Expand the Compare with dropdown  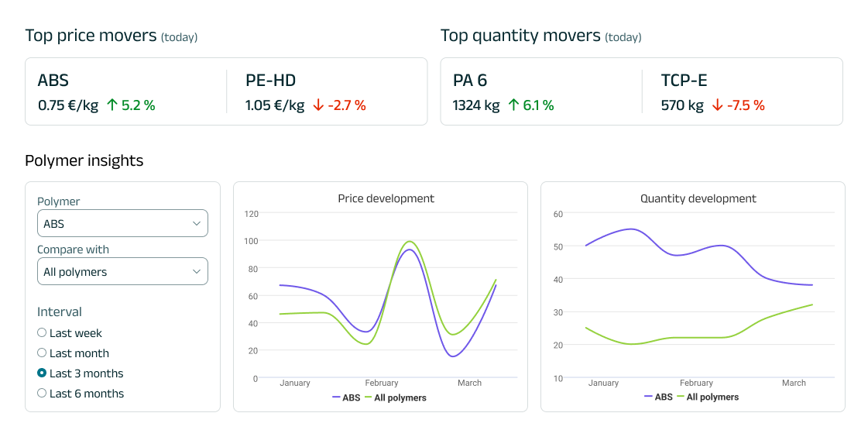point(122,271)
